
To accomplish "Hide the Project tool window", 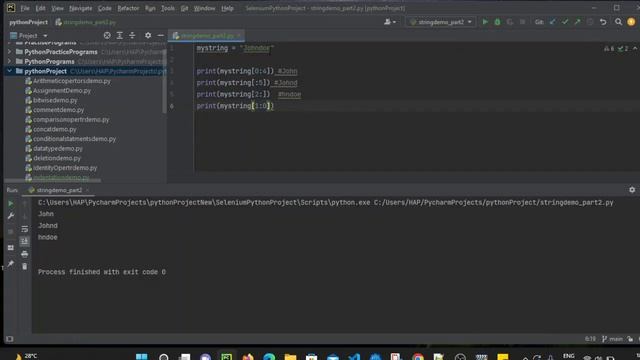I will (x=160, y=36).
